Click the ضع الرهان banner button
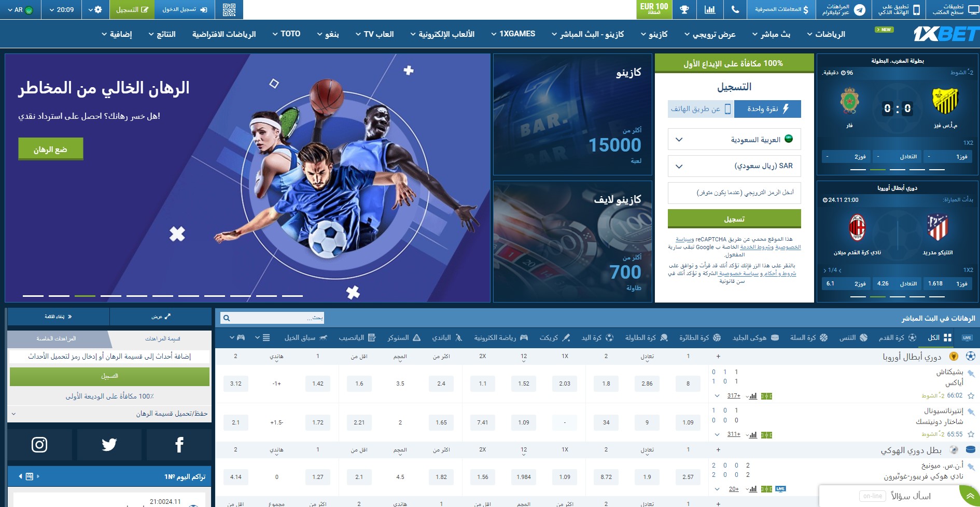The width and height of the screenshot is (980, 507). [x=51, y=149]
